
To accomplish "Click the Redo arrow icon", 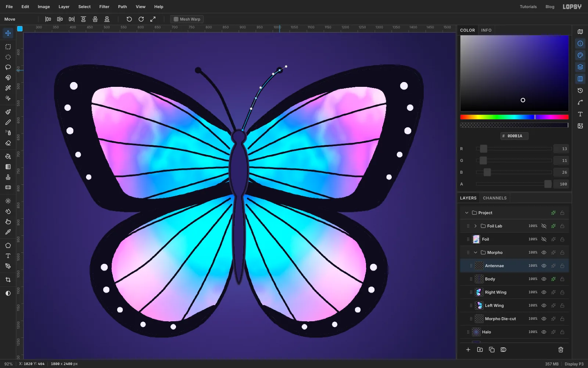I will [x=141, y=19].
